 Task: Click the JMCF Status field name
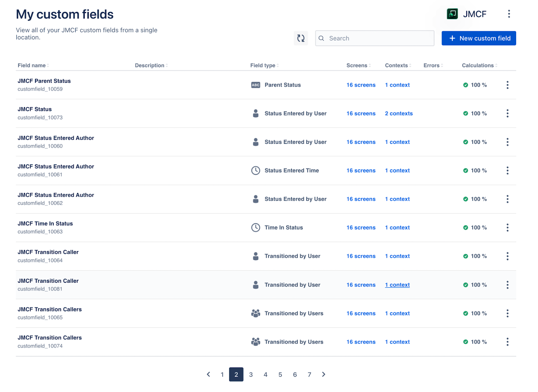coord(35,109)
